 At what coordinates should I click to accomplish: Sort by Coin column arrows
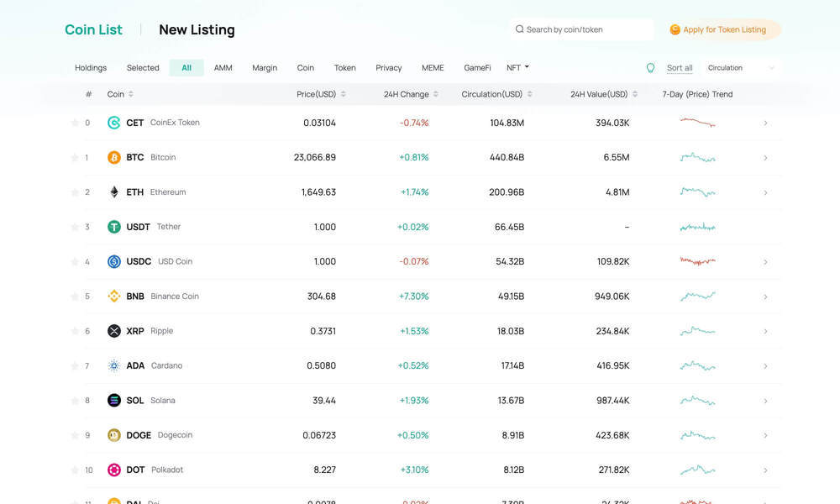point(131,94)
